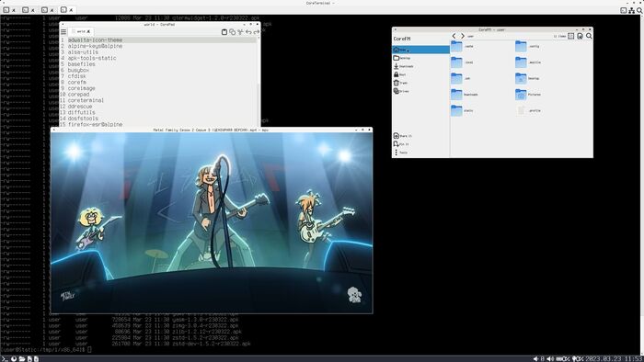The image size is (644, 362).
Task: Click Pin It in CoreFM sidebar
Action: [x=401, y=144]
